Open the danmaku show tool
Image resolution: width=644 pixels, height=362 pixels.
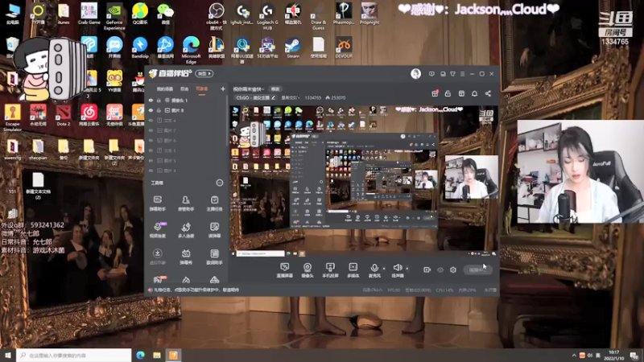(186, 257)
